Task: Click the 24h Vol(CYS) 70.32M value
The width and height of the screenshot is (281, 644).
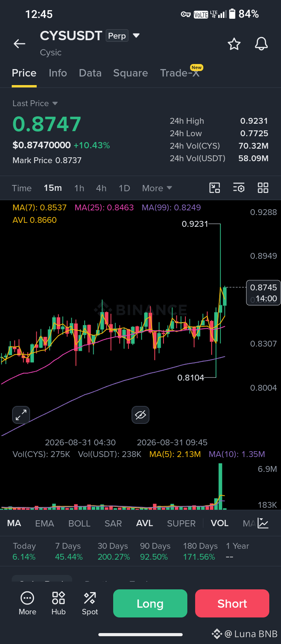Action: coord(253,146)
